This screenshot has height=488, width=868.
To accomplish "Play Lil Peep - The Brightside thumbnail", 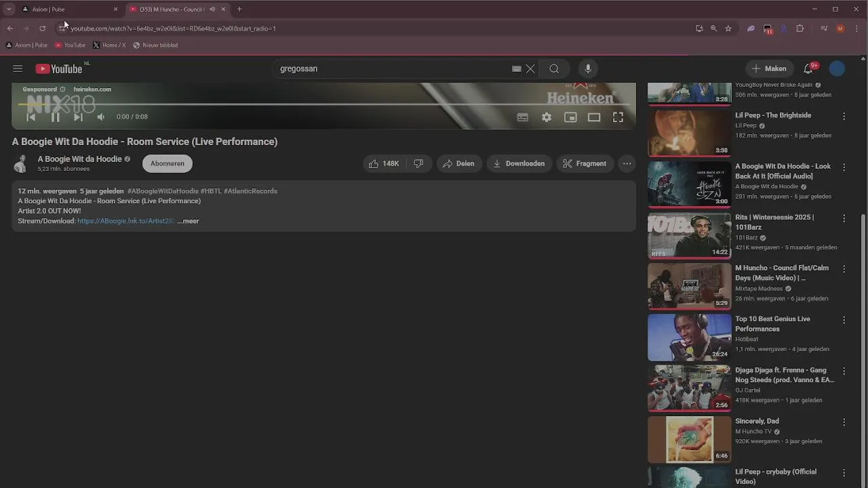I will coord(689,134).
